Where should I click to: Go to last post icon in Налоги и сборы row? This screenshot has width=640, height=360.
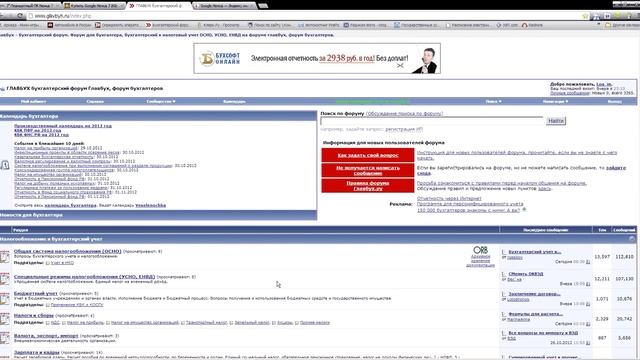pos(588,324)
